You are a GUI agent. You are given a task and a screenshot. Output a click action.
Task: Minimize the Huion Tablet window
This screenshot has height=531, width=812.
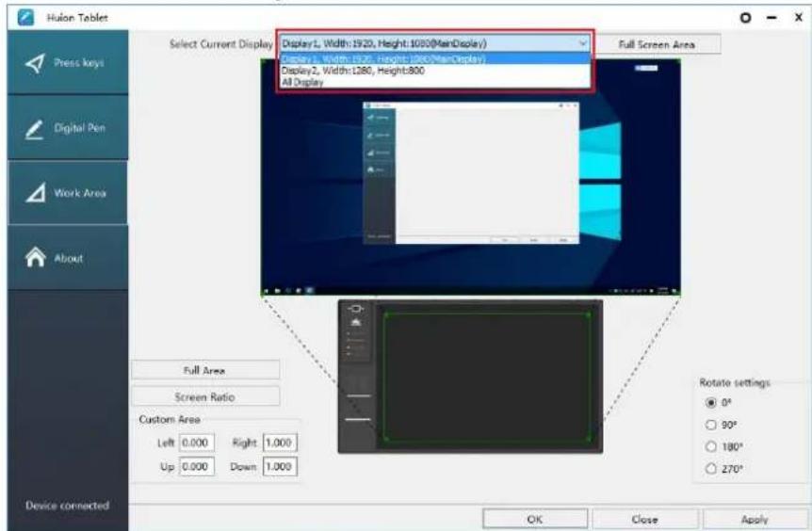771,18
